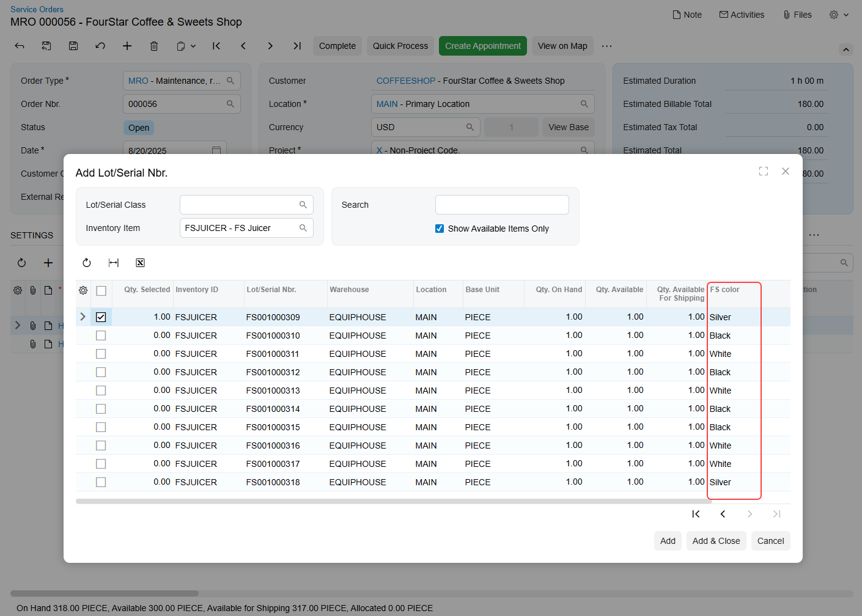Go to the first page of grid
Image resolution: width=862 pixels, height=616 pixels.
(x=696, y=514)
